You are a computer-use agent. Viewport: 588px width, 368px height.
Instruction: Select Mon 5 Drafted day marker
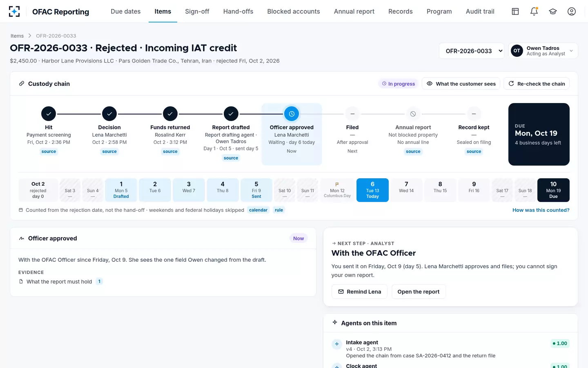point(121,190)
